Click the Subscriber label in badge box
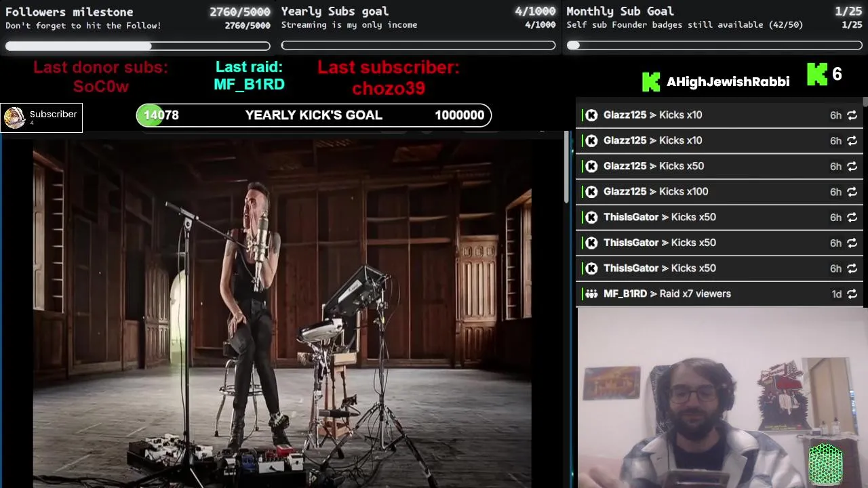The image size is (868, 488). coord(53,115)
